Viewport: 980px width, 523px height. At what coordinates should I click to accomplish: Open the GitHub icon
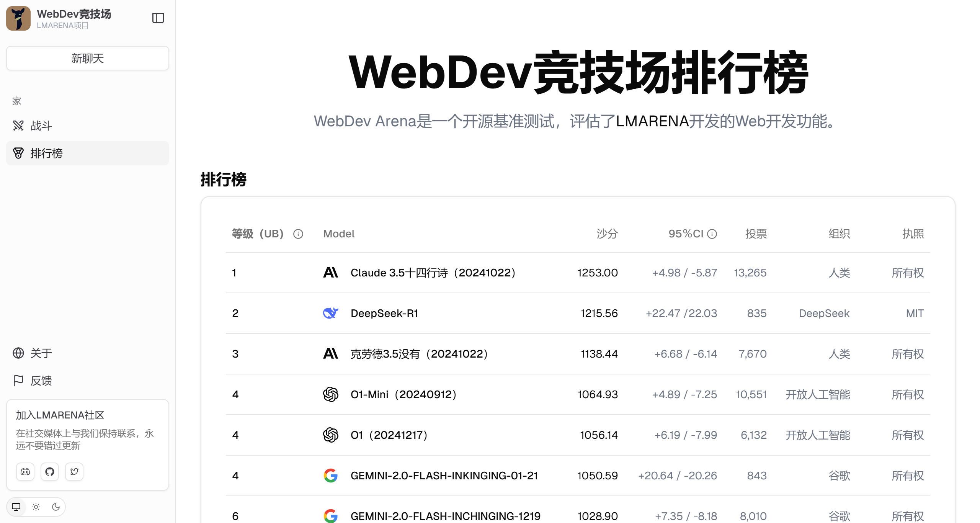coord(50,472)
